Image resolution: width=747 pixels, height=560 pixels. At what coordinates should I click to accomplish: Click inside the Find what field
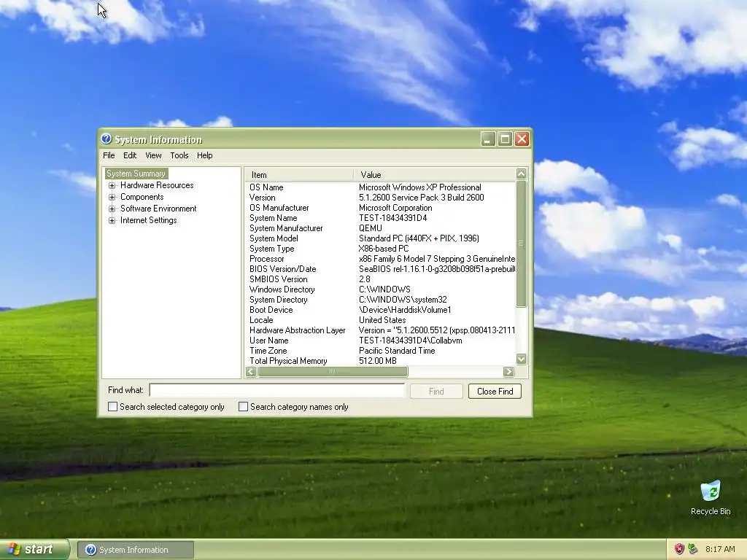click(x=276, y=391)
